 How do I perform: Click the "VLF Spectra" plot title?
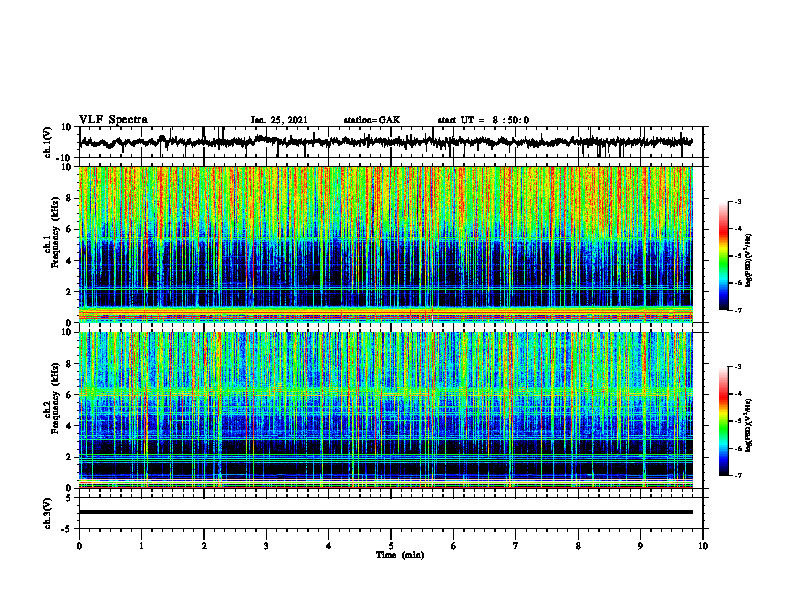[x=114, y=120]
